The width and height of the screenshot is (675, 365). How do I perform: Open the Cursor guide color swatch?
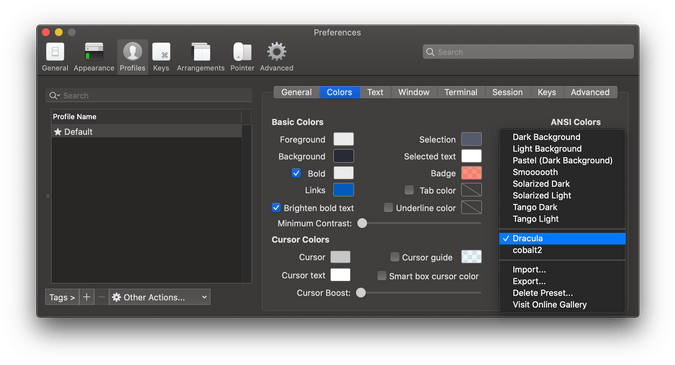(x=471, y=257)
